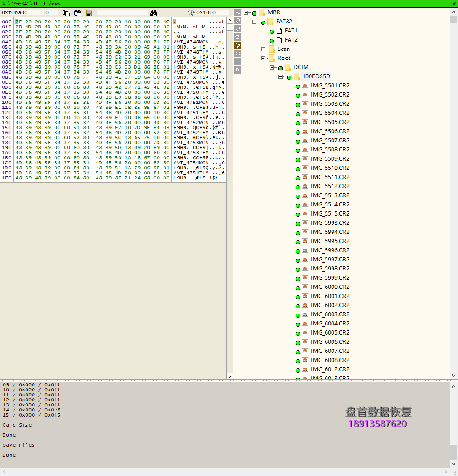The width and height of the screenshot is (458, 476).
Task: Click the highlighted brown magnifier sidebar icon
Action: (x=238, y=45)
